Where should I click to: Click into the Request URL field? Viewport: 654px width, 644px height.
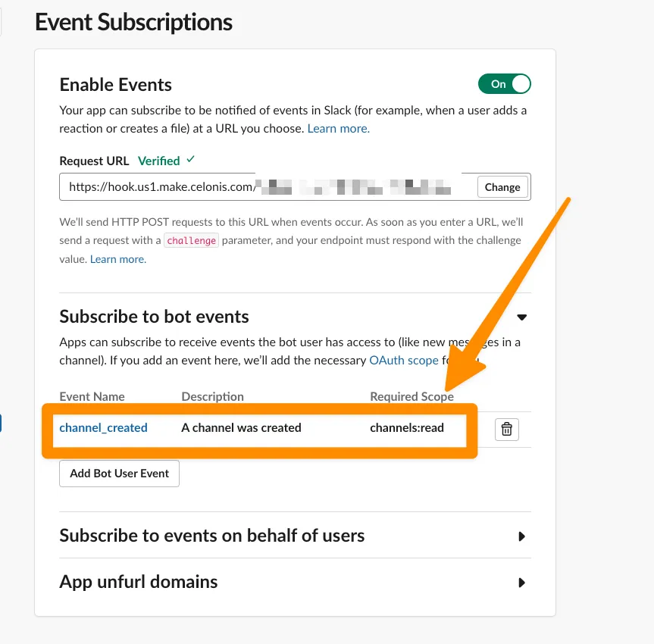[265, 187]
